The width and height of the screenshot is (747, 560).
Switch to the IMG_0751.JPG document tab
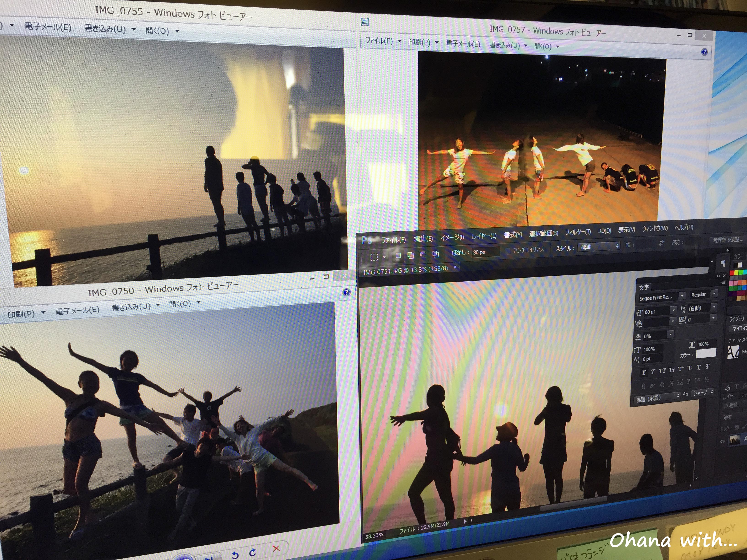coord(406,270)
